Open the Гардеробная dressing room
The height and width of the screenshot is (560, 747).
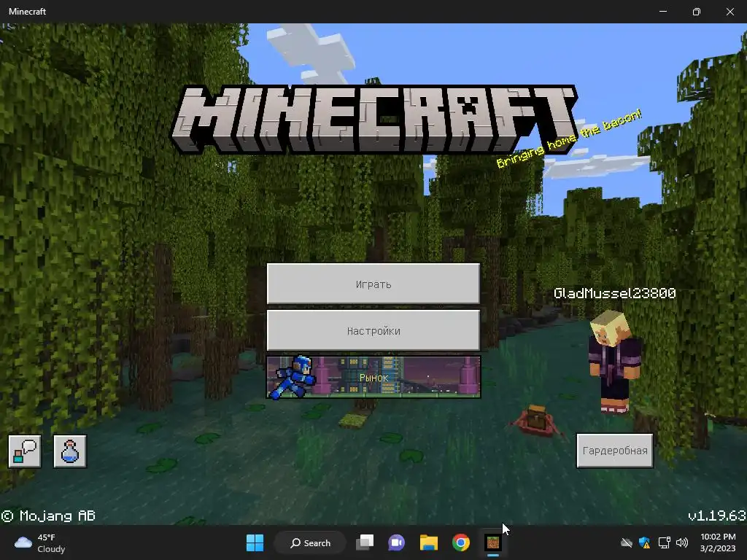coord(614,451)
